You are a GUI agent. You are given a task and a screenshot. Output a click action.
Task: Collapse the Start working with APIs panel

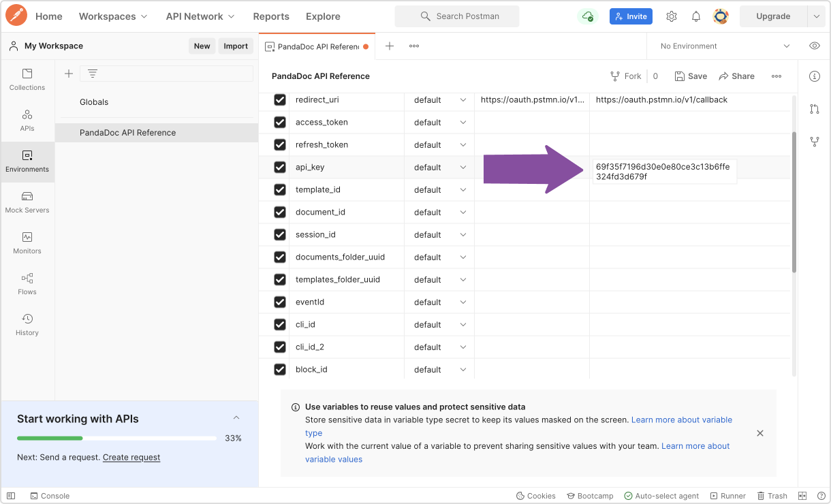click(x=236, y=418)
